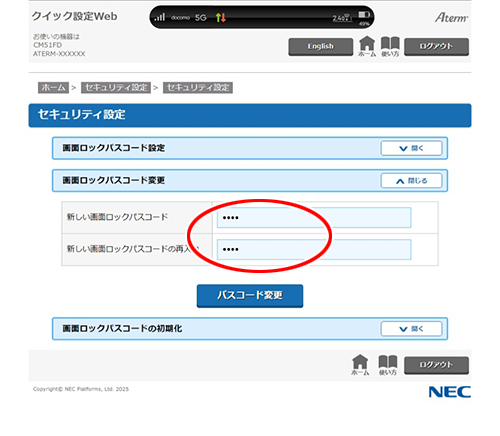Focus the 新しい画面ロックパスコード input field
The width and height of the screenshot is (500, 436).
pos(314,218)
